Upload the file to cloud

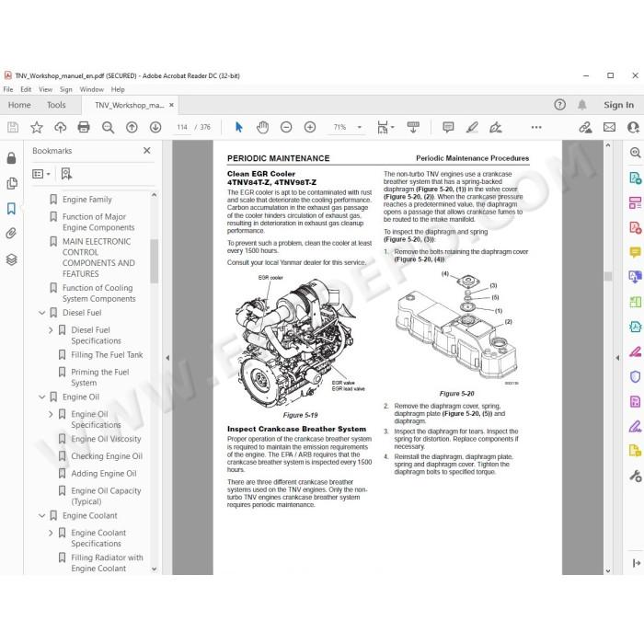coord(61,127)
